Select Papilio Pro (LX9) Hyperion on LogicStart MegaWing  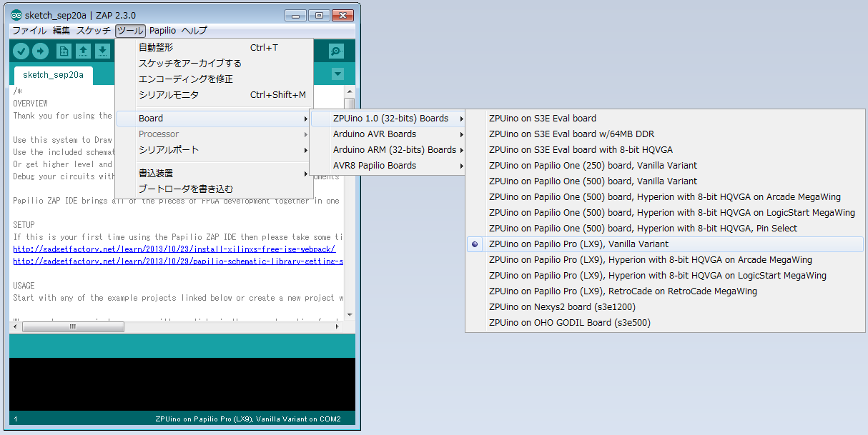point(665,276)
